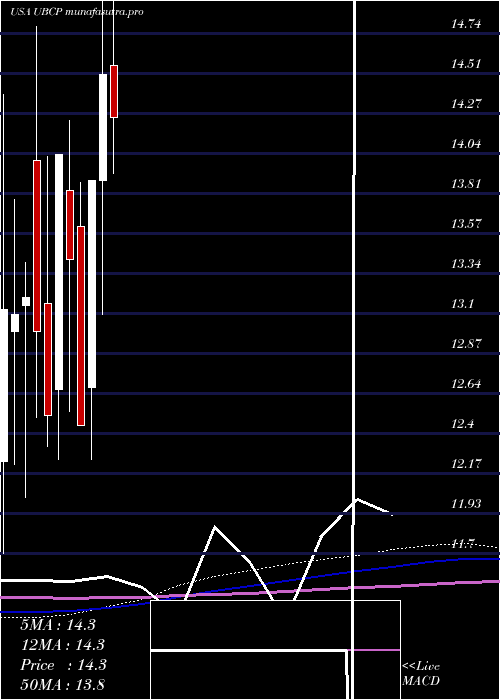
Task: Click the last red candlestick near 14.51
Action: tap(114, 92)
